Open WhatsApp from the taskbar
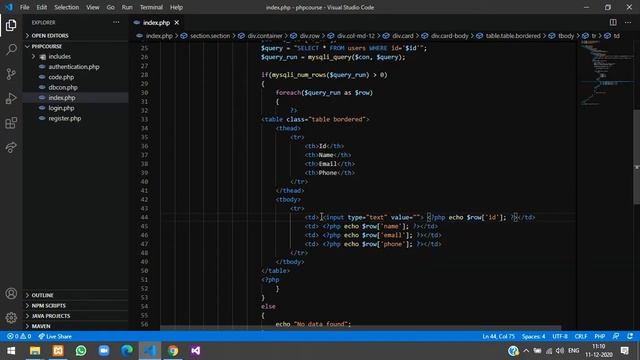Viewport: 640px width, 360px height. pos(81,351)
